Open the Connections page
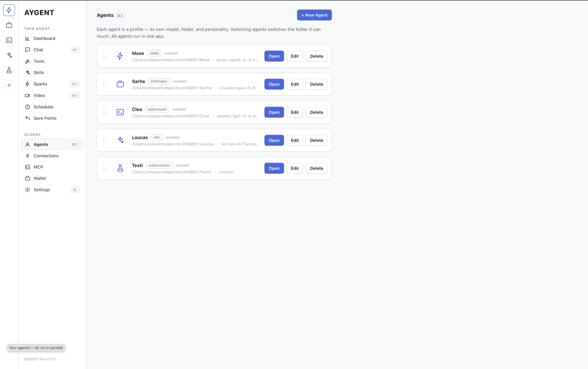This screenshot has width=588, height=369. [x=52, y=156]
